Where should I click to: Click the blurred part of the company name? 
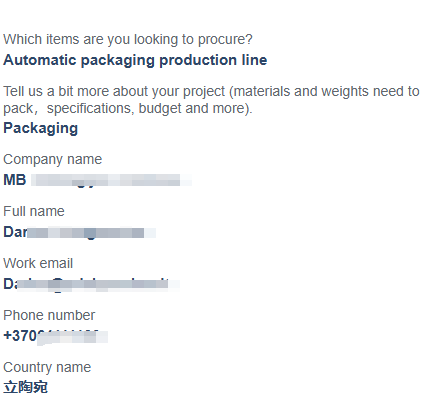[x=111, y=180]
